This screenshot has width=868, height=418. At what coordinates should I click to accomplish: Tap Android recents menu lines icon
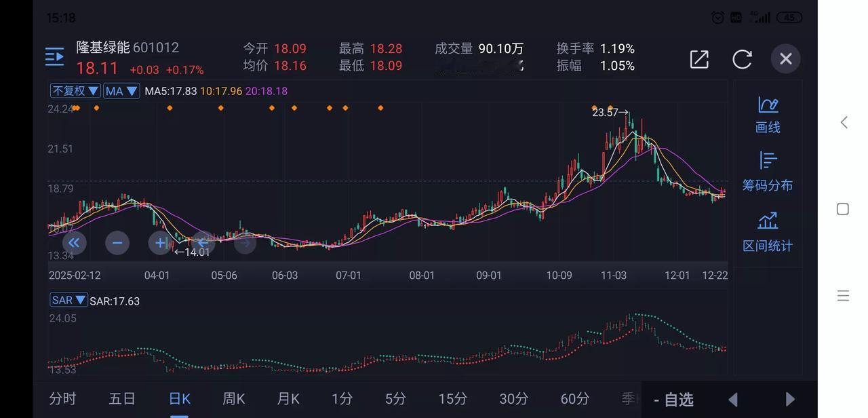coord(843,295)
